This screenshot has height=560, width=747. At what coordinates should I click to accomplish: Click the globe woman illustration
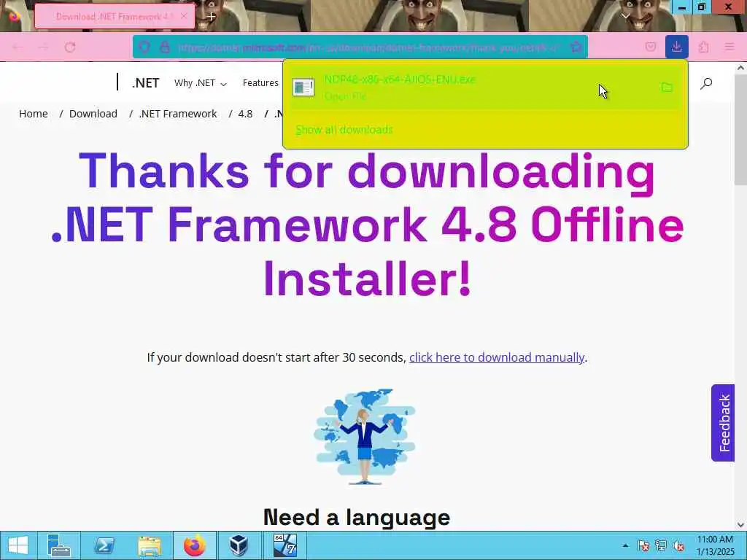click(x=365, y=437)
